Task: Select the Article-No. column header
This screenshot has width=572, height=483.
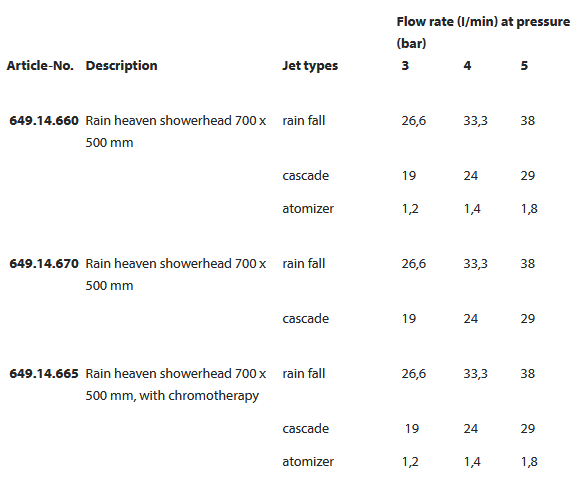Action: [x=40, y=66]
